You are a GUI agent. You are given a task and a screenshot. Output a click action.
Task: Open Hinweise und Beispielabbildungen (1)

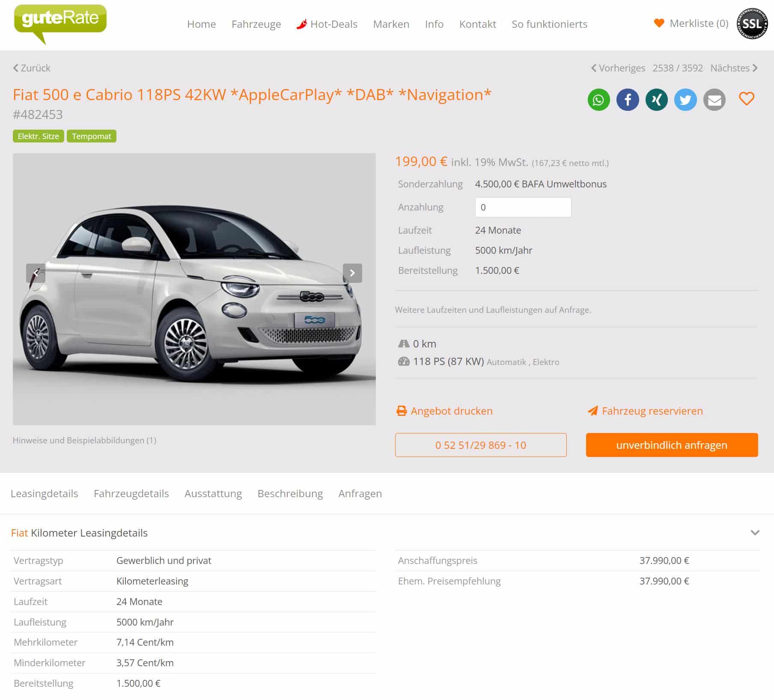tap(84, 440)
